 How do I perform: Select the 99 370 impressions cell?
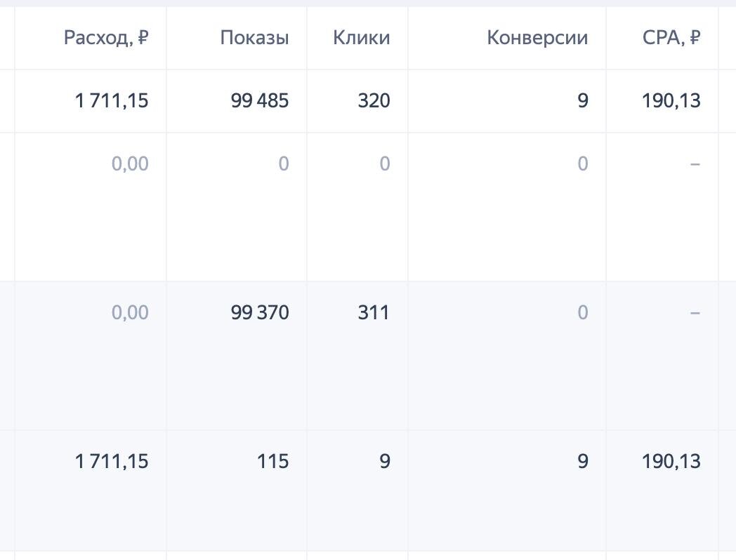pos(260,312)
